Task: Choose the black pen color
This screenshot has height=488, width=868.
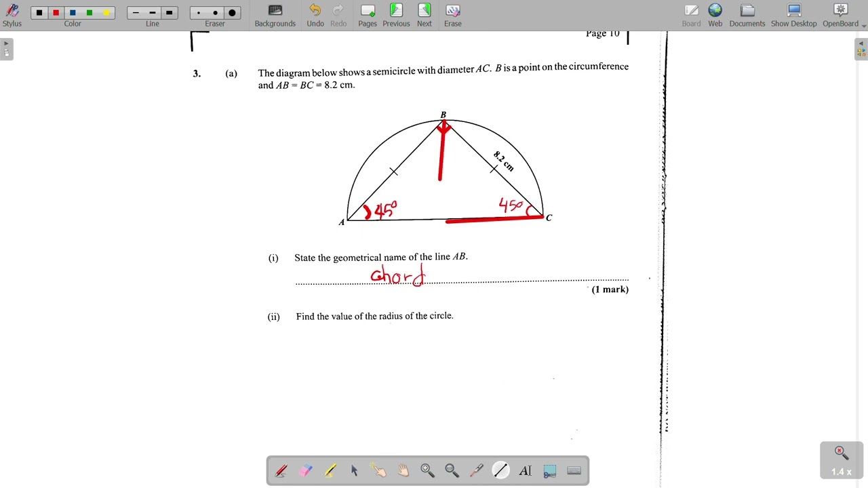Action: pos(39,13)
